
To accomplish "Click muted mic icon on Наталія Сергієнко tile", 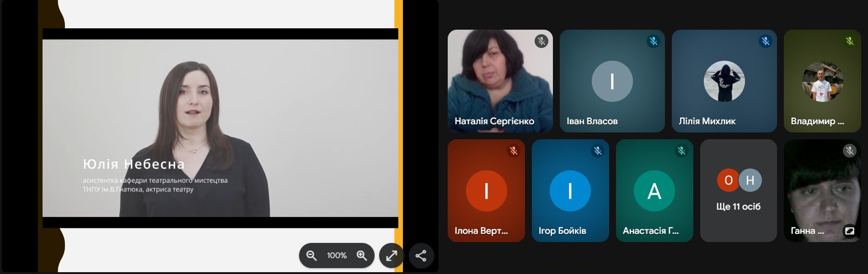I will [541, 41].
